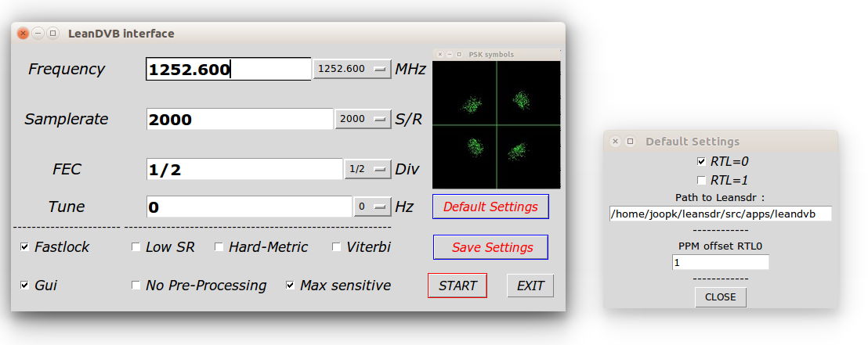Open the Tune 0 Hz dropdown

click(x=373, y=207)
